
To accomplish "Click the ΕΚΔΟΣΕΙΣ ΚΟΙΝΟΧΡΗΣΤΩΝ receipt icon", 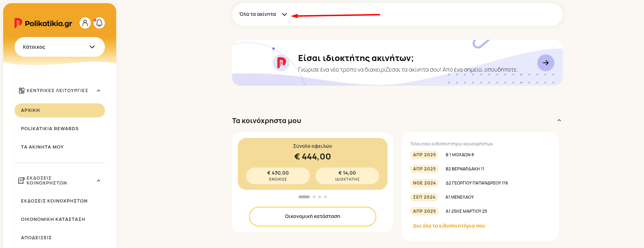I will coord(21,181).
